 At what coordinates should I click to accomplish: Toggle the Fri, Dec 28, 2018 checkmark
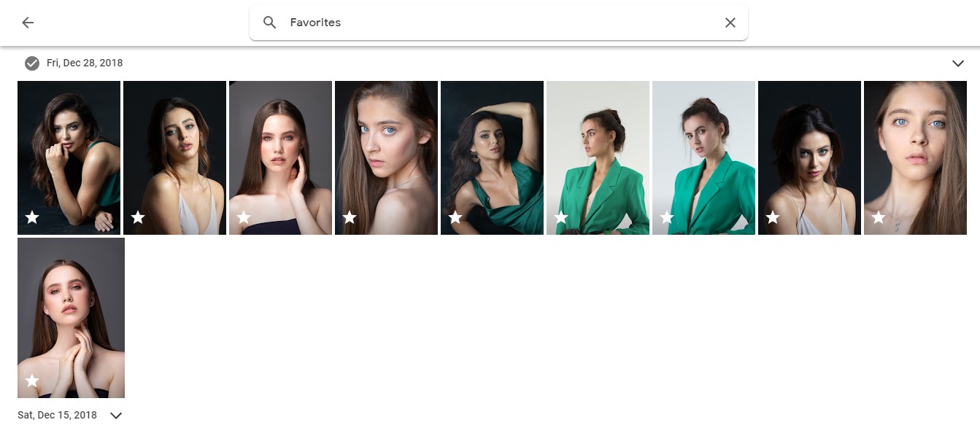pyautogui.click(x=32, y=63)
